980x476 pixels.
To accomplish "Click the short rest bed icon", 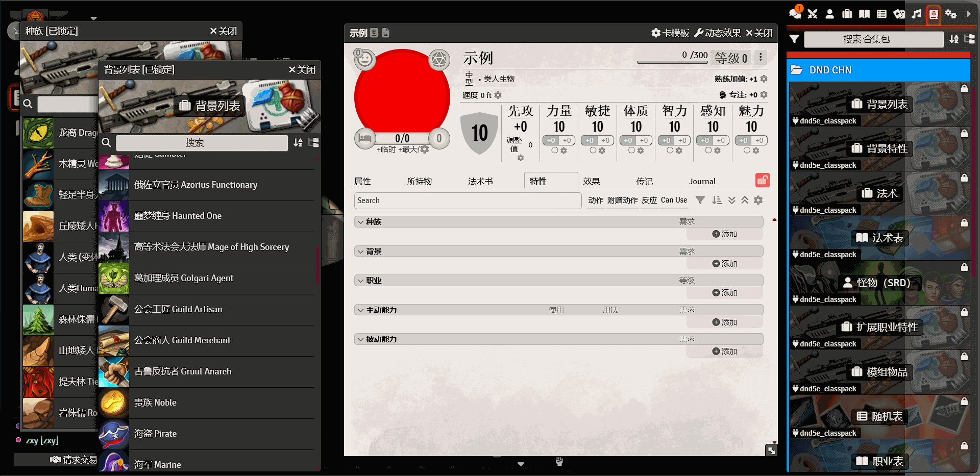I will 364,138.
